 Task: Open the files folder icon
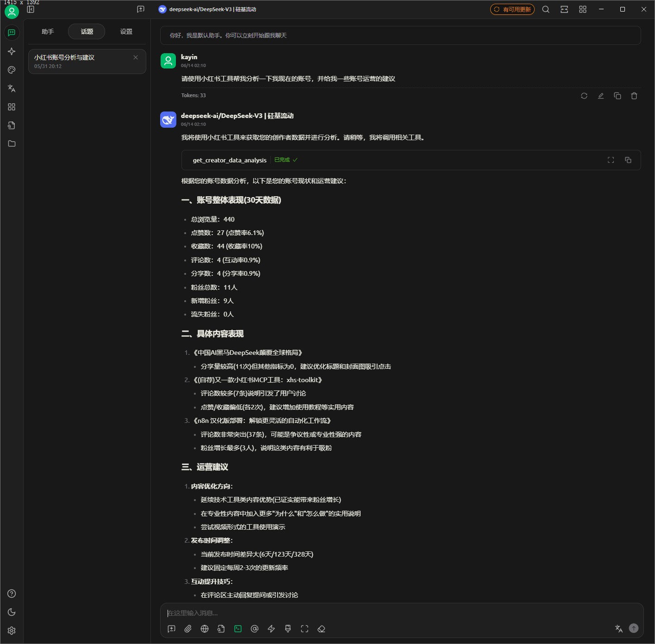pyautogui.click(x=12, y=144)
